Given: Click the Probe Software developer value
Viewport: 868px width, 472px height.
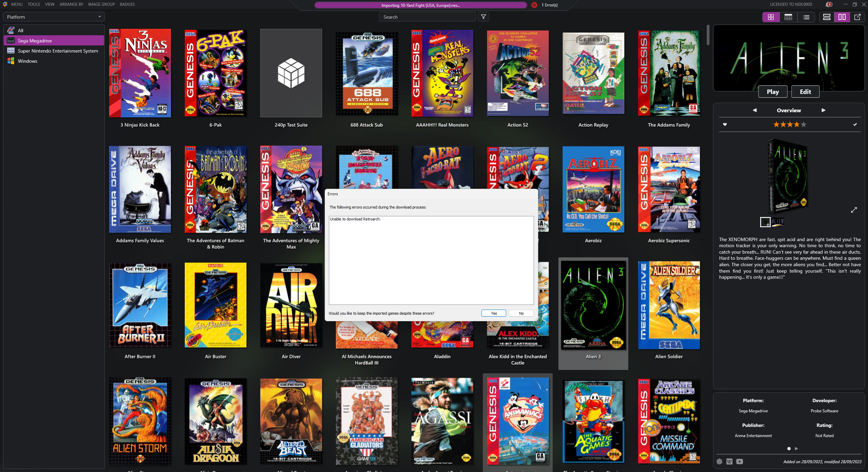Looking at the screenshot, I should pyautogui.click(x=824, y=411).
